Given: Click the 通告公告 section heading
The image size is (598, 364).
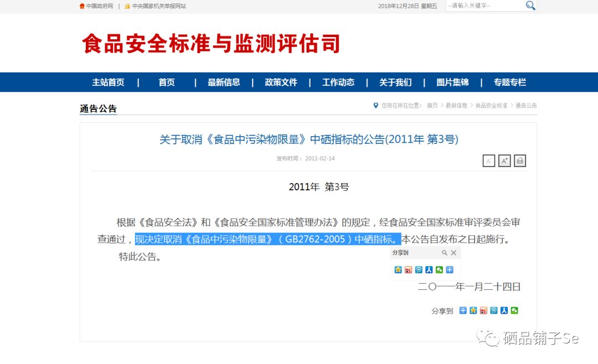Looking at the screenshot, I should pos(98,108).
